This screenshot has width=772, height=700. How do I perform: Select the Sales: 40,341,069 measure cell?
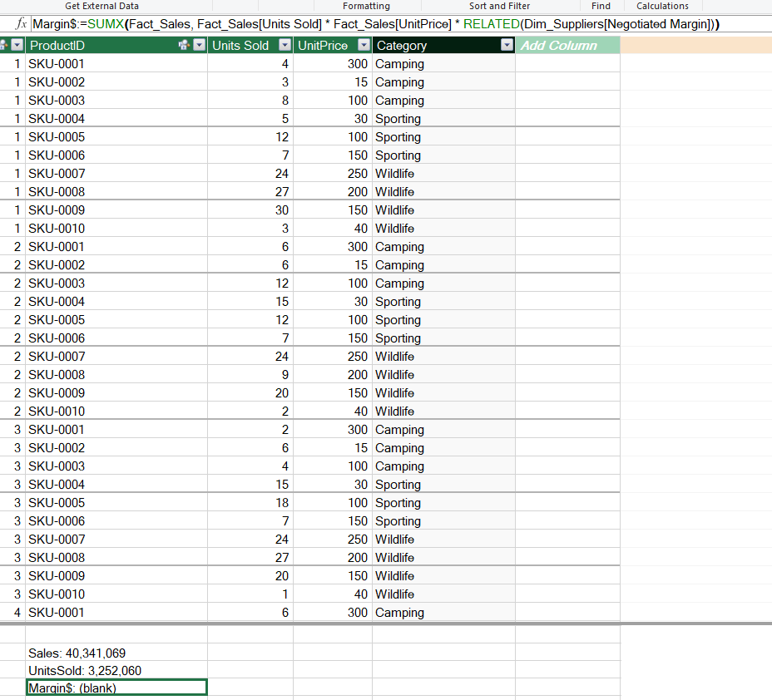116,653
